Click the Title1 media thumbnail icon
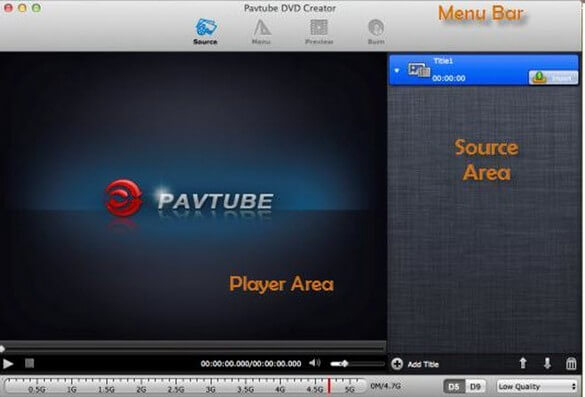Viewport: 585px width, 397px height. point(419,70)
